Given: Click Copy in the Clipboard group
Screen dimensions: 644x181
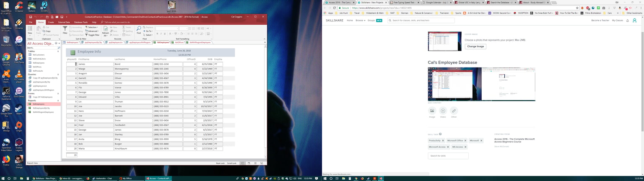Looking at the screenshot, I should click(47, 31).
